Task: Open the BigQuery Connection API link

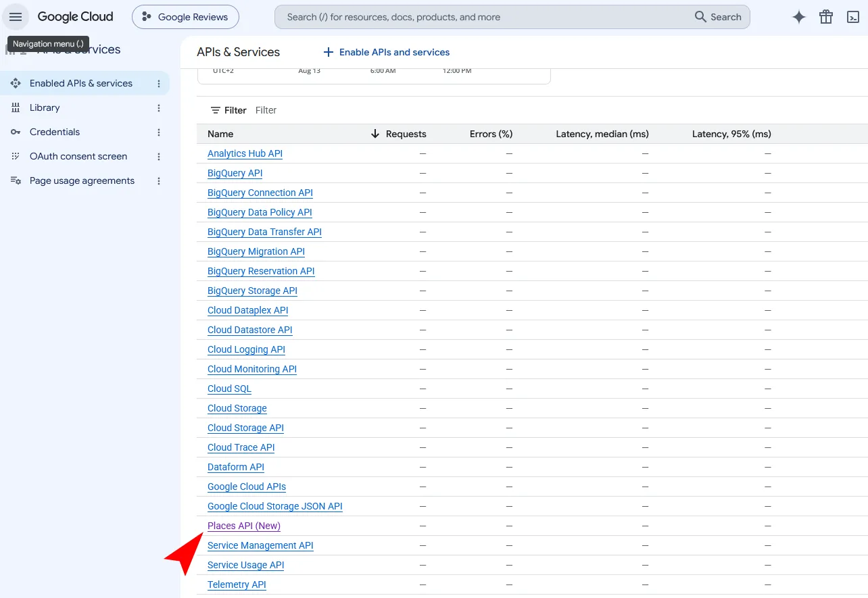Action: coord(260,193)
